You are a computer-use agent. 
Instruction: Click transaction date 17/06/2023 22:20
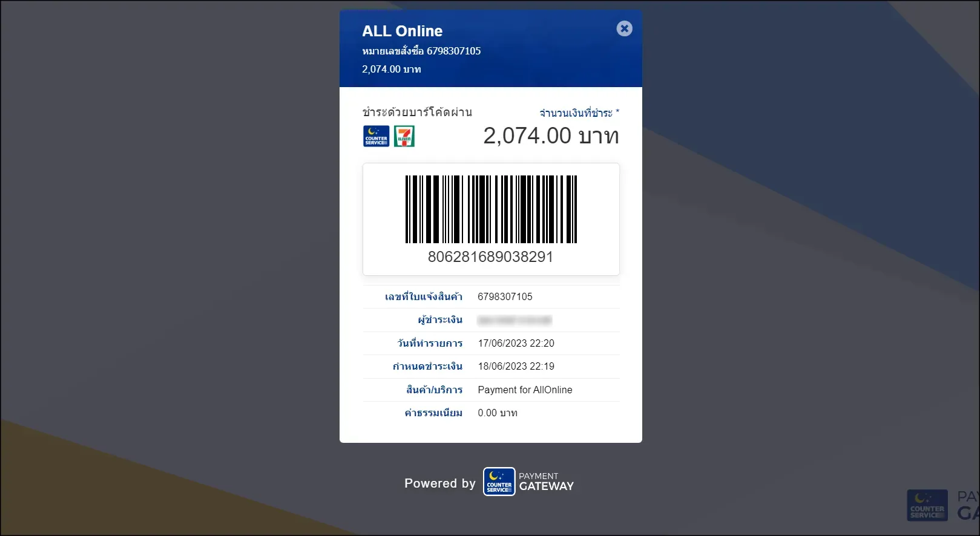[516, 343]
